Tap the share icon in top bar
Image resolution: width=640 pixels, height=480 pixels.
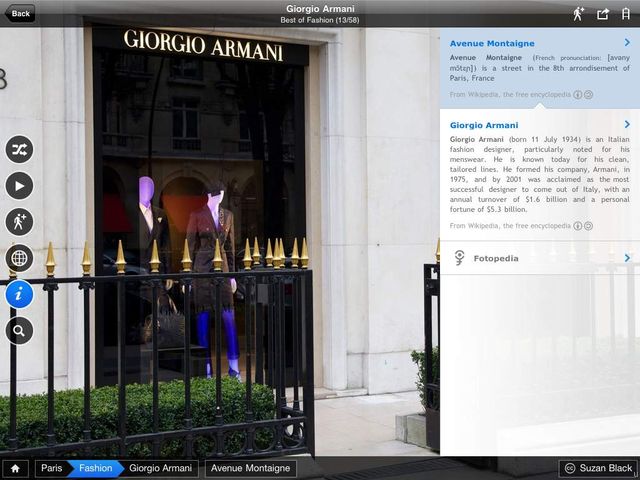pyautogui.click(x=603, y=14)
